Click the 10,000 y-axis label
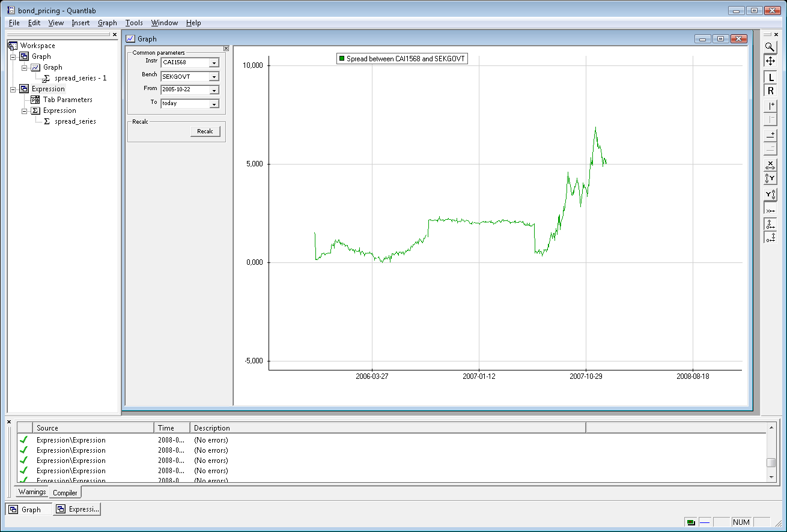This screenshot has height=532, width=787. [252, 65]
